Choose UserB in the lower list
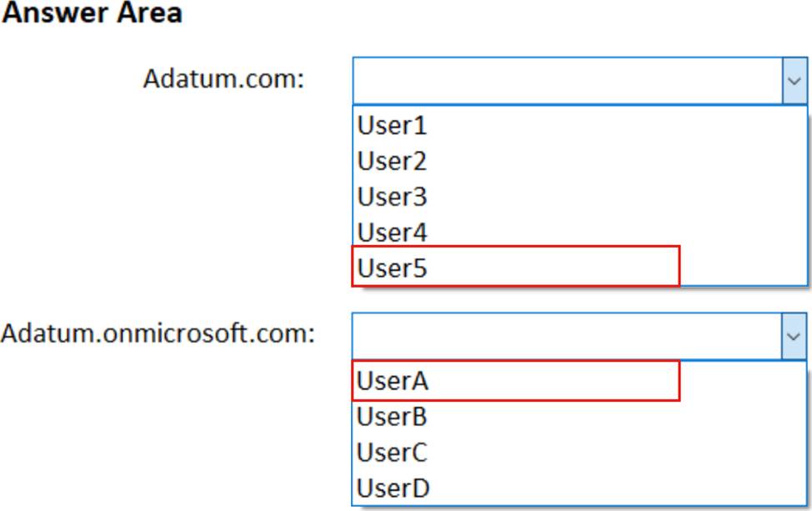Screen dimensions: 812x511 coord(392,416)
